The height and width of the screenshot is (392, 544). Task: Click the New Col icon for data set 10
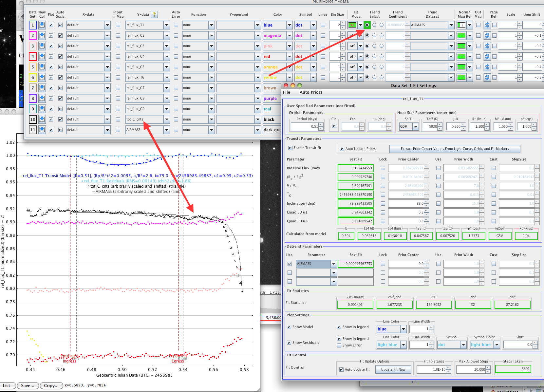[x=42, y=119]
